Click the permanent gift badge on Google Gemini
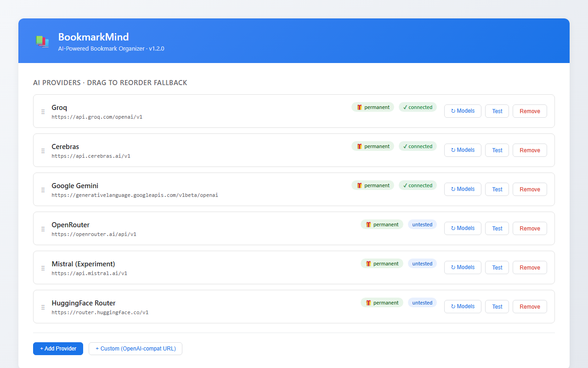 pyautogui.click(x=373, y=185)
